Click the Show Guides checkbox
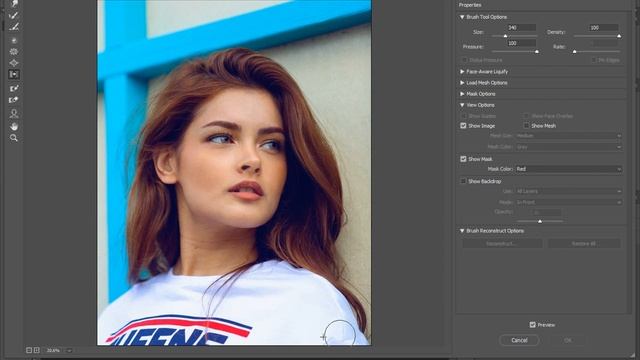The width and height of the screenshot is (640, 360). 463,116
